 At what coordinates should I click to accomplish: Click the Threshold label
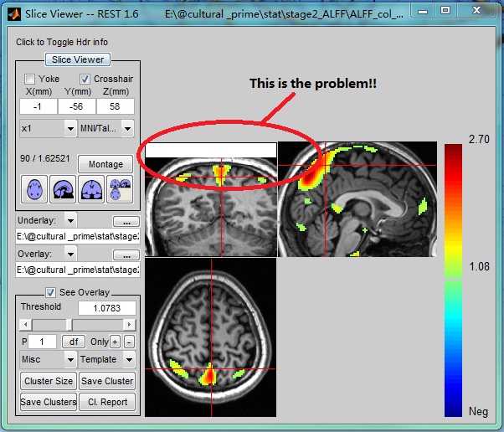click(41, 306)
